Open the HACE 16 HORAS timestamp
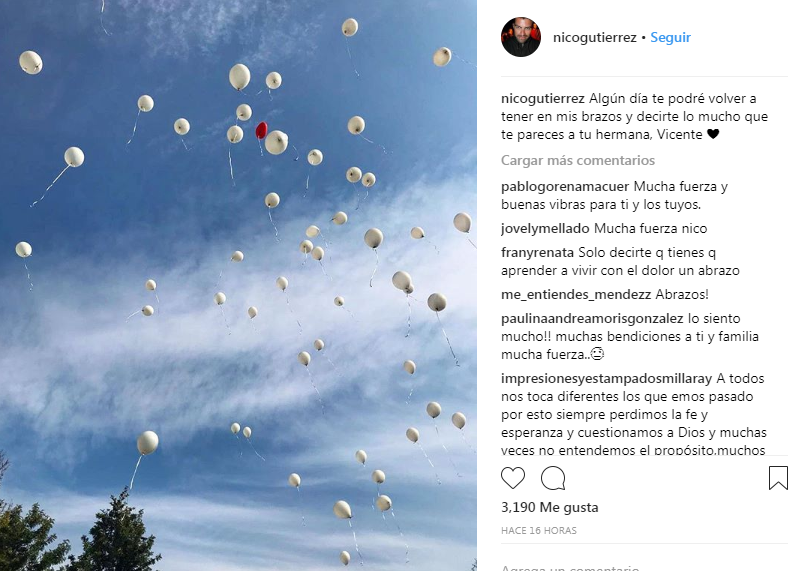This screenshot has width=794, height=571. 539,531
